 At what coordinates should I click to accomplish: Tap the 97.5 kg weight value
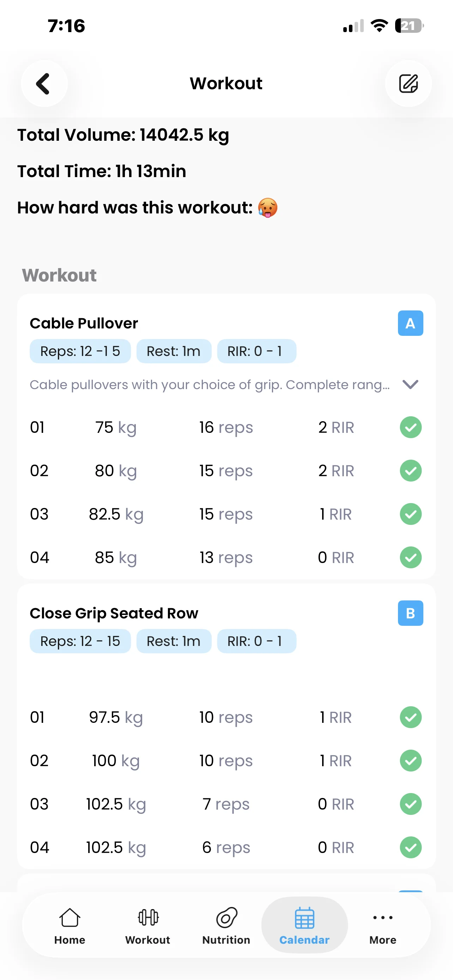click(x=116, y=718)
